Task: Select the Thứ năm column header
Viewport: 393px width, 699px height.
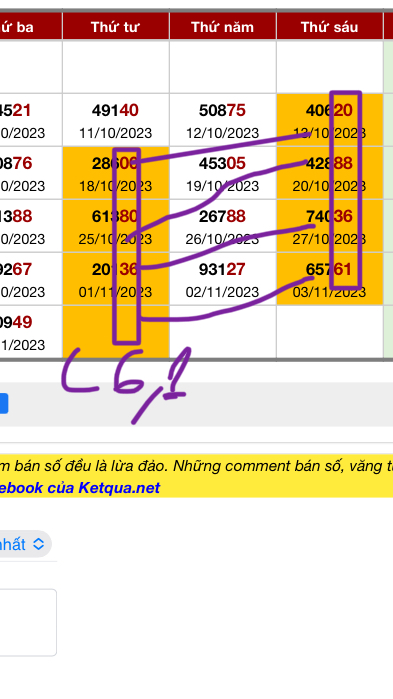Action: click(223, 27)
